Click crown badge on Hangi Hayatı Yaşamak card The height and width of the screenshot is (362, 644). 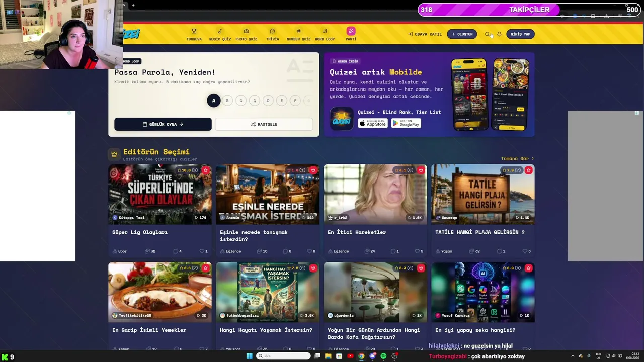tap(313, 268)
